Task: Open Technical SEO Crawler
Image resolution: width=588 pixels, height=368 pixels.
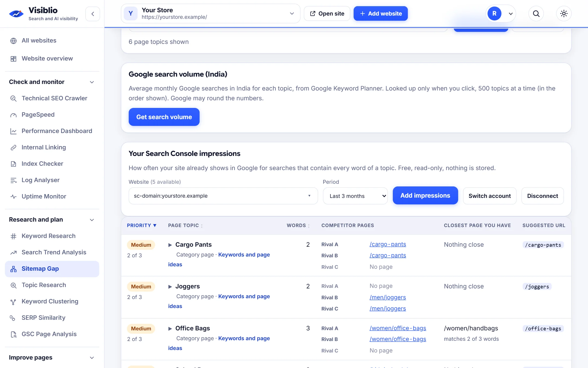Action: pos(52,98)
